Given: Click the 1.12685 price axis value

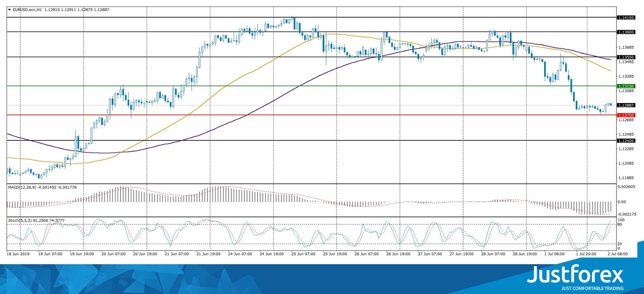Looking at the screenshot, I should tap(626, 120).
